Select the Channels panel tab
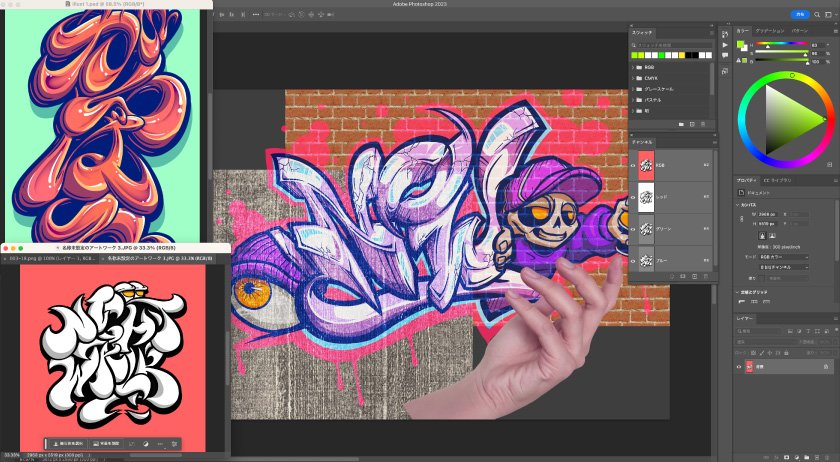Viewport: 840px width, 462px height. (642, 143)
